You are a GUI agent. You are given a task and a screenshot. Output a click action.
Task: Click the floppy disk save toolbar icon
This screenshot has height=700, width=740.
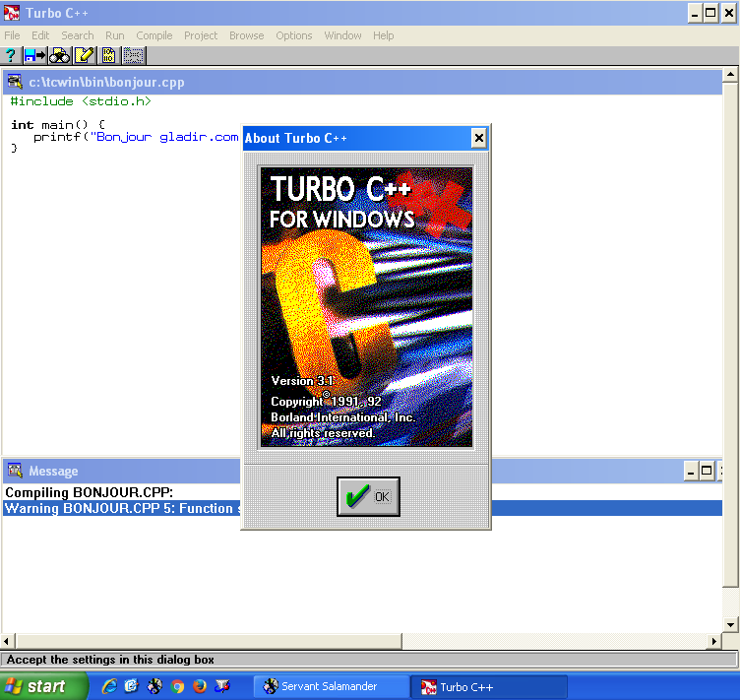pos(34,56)
